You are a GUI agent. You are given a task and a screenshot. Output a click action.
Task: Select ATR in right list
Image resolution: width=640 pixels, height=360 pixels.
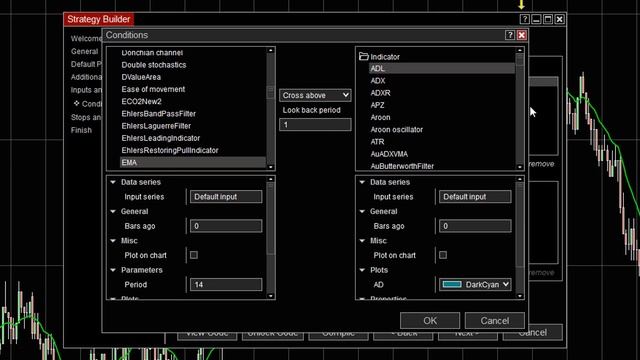(x=377, y=142)
